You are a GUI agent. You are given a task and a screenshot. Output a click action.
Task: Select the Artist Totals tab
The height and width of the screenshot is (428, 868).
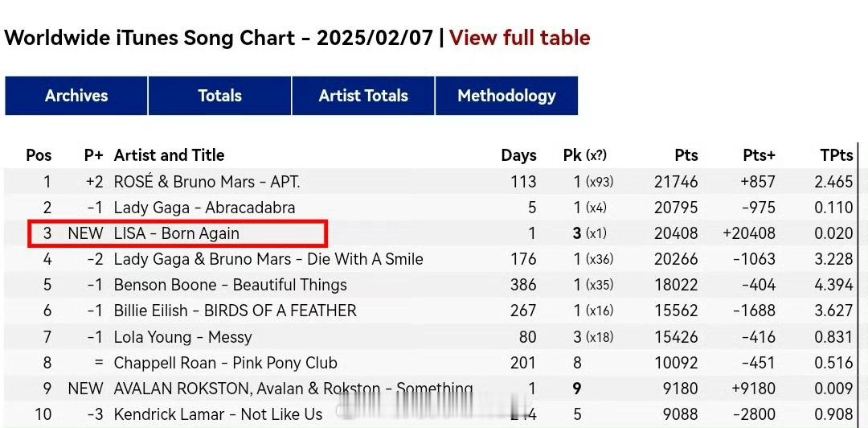[363, 96]
